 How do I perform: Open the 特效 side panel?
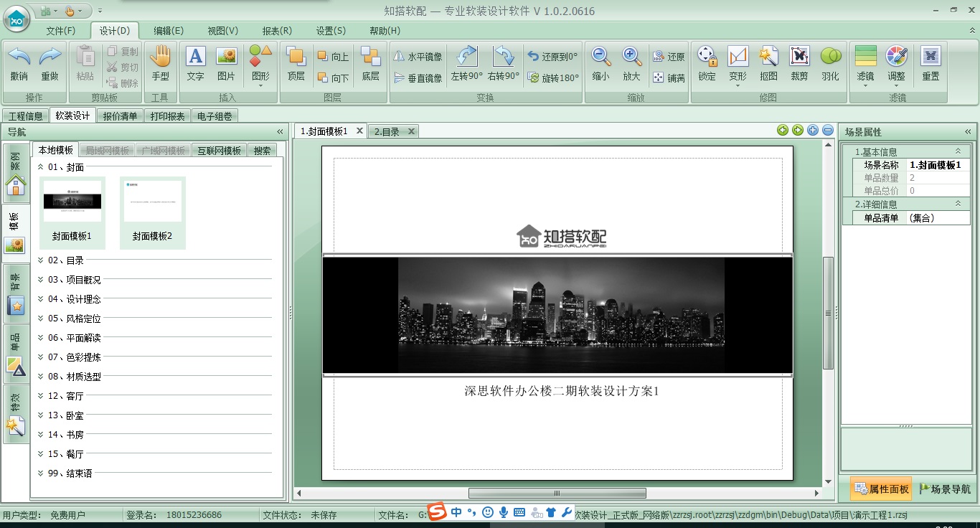tap(16, 414)
